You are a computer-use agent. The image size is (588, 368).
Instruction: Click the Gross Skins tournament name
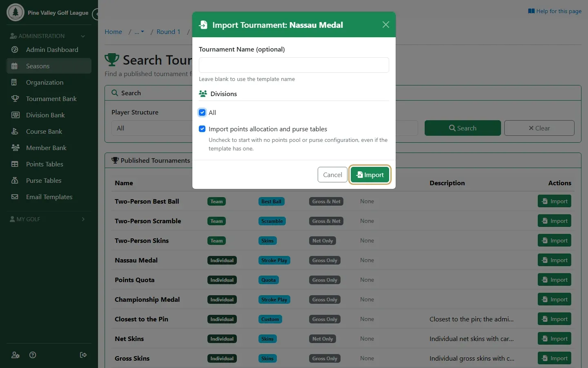coord(132,358)
